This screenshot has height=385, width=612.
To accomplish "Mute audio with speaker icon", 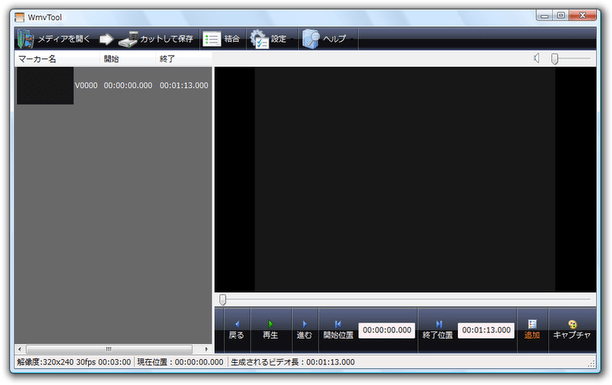I will [537, 58].
